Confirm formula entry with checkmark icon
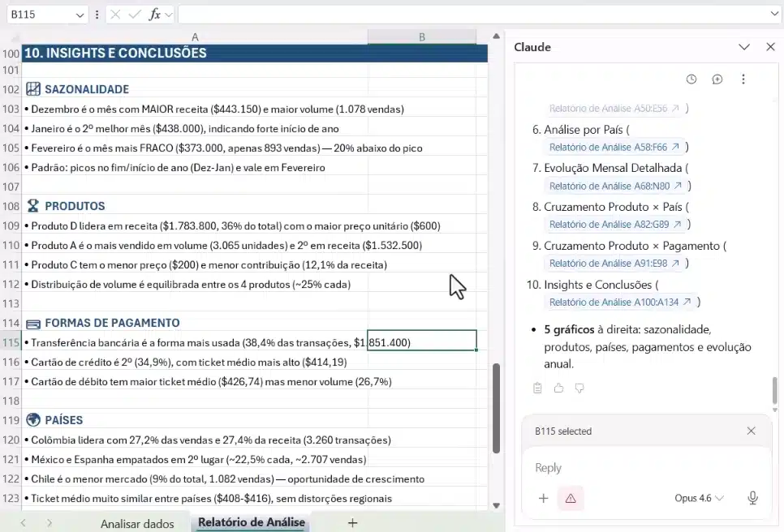Screen dimensions: 784x532 tap(135, 15)
